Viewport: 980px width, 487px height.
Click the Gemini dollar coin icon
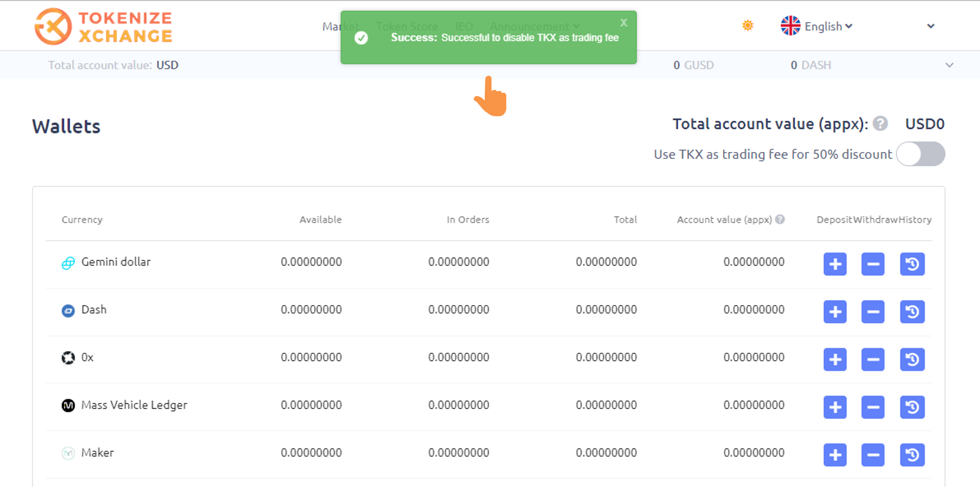coord(68,262)
